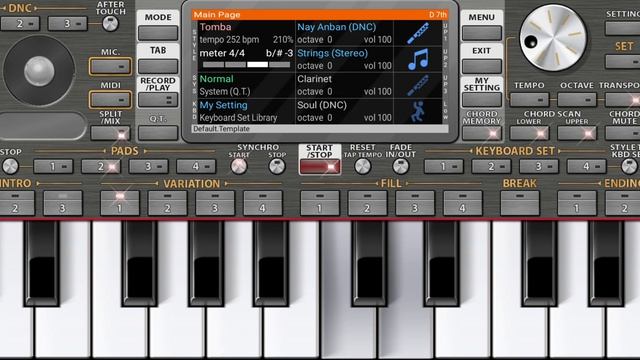Select Keyboard Set 2
The width and height of the screenshot is (640, 360).
[x=491, y=167]
